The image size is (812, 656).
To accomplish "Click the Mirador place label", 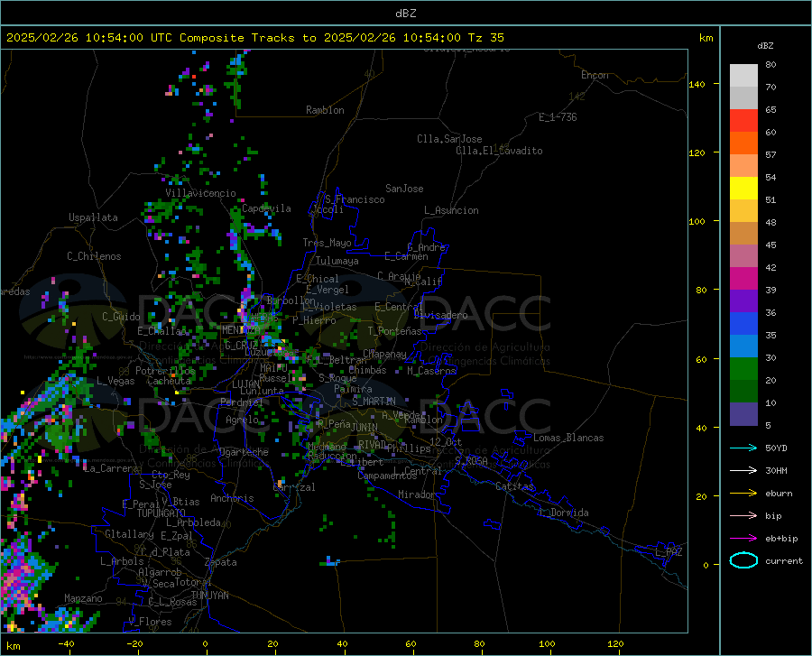I will tap(416, 495).
